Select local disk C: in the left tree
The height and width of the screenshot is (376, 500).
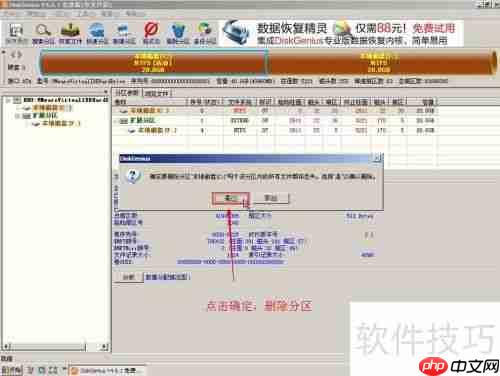tap(52, 108)
